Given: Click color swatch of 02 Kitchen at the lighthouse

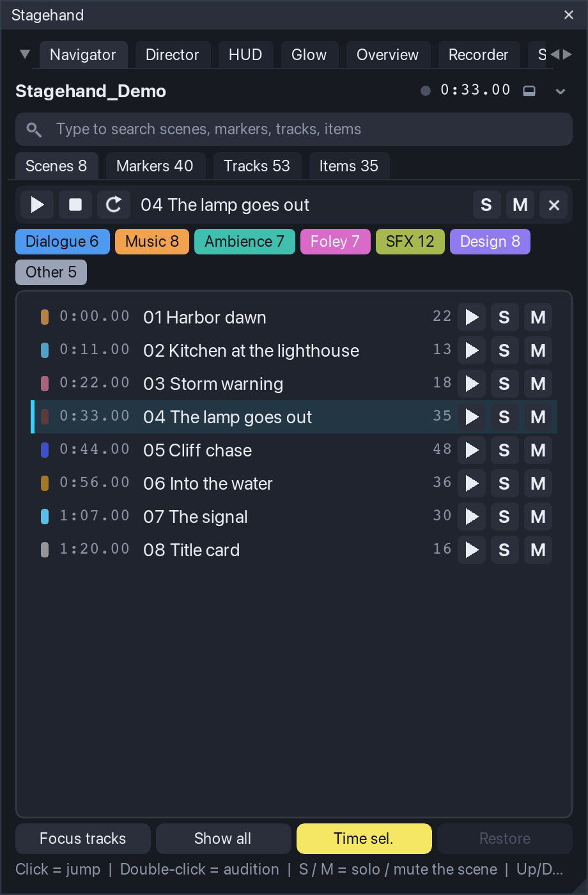Looking at the screenshot, I should (x=45, y=350).
